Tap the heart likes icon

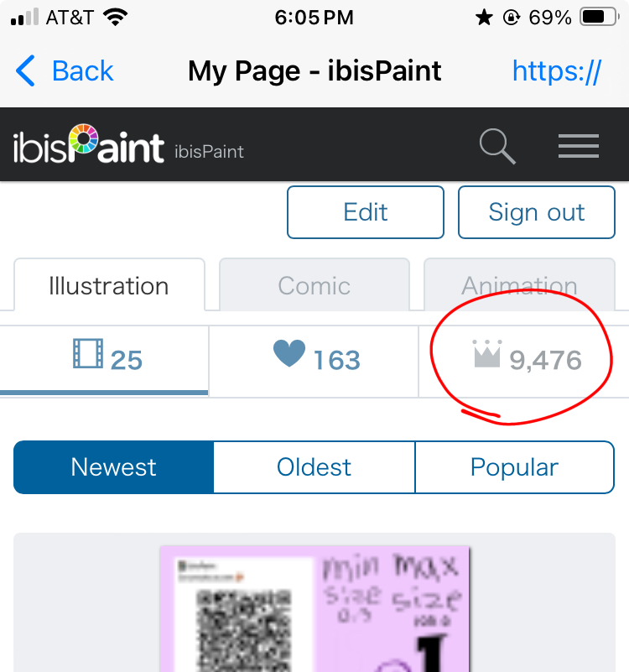[x=289, y=356]
